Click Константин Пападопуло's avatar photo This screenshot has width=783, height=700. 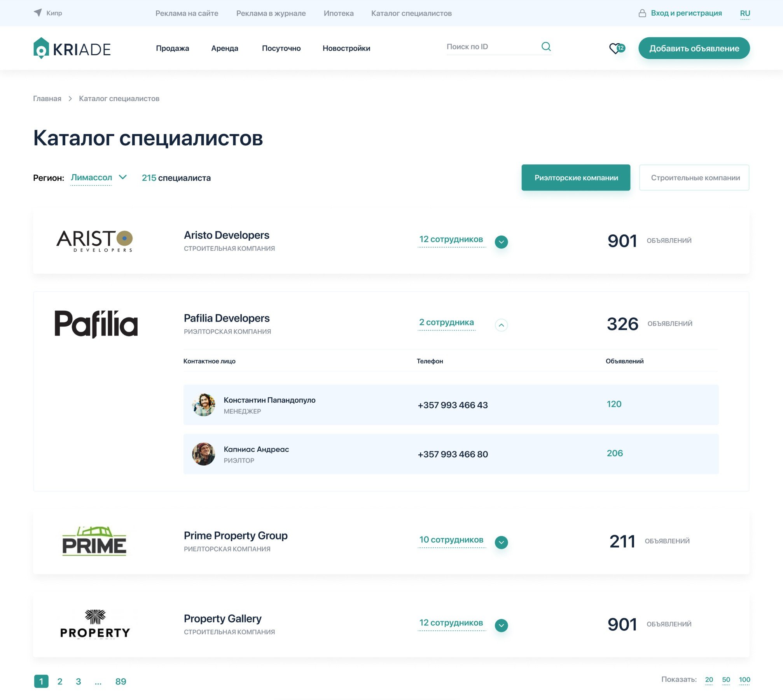(203, 405)
